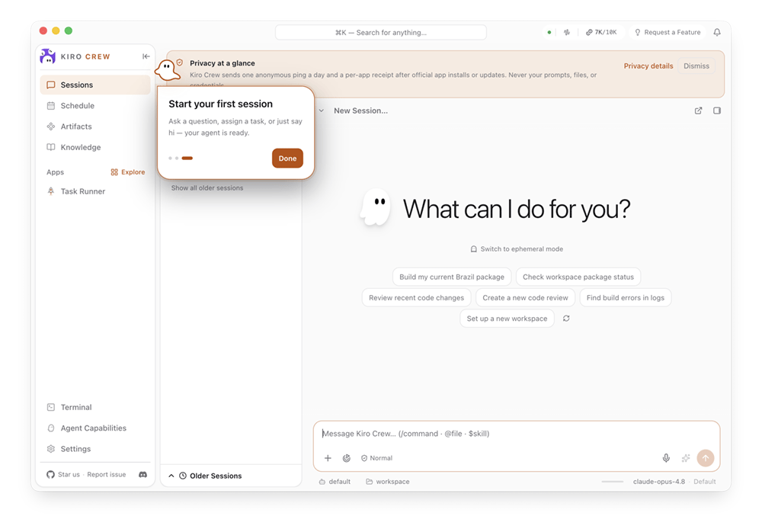Click the plus attach icon
The width and height of the screenshot is (762, 532).
[328, 458]
